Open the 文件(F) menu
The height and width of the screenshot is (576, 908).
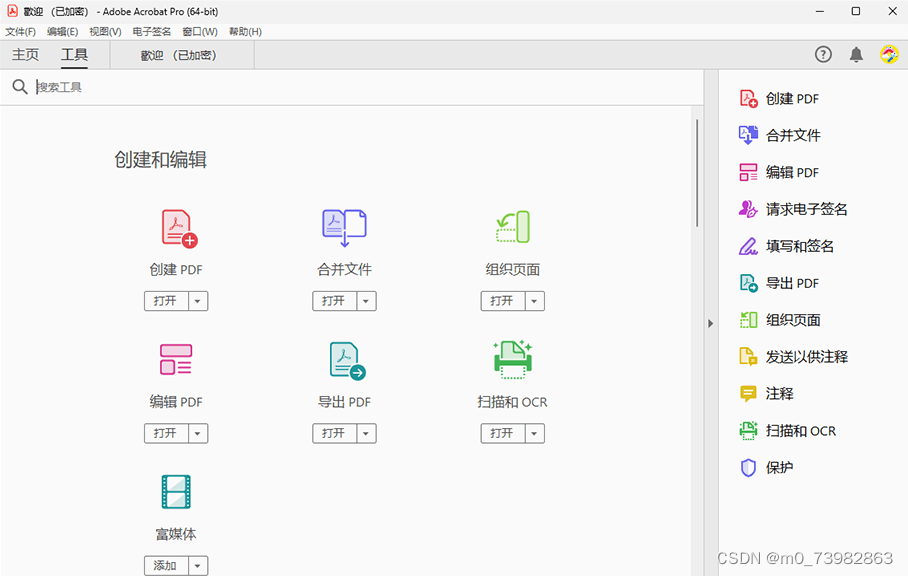click(x=20, y=32)
